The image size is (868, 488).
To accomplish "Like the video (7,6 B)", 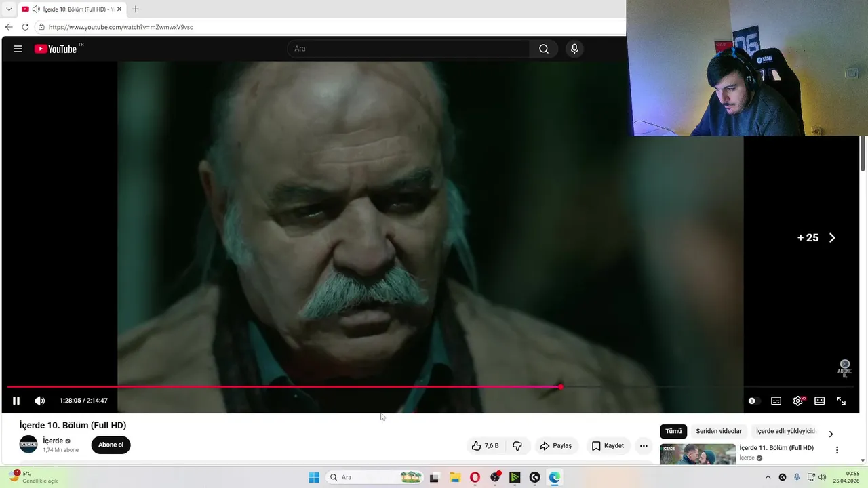I will click(486, 446).
